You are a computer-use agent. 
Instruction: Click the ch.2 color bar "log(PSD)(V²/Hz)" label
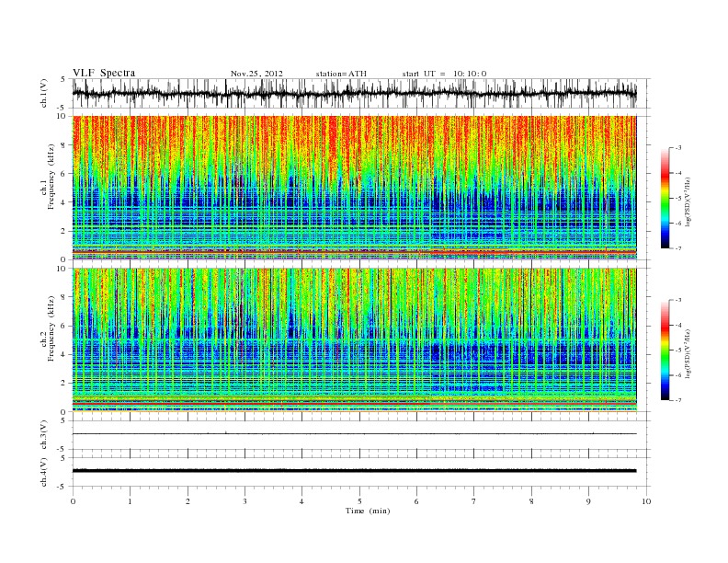688,353
